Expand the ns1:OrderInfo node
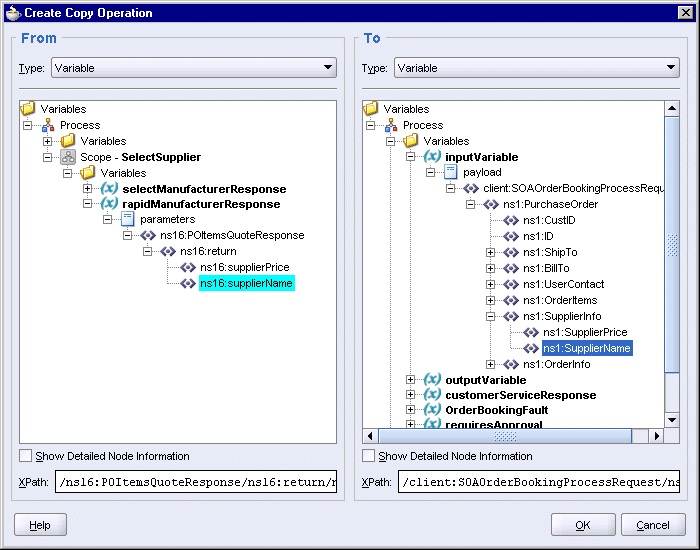This screenshot has width=700, height=550. [490, 364]
